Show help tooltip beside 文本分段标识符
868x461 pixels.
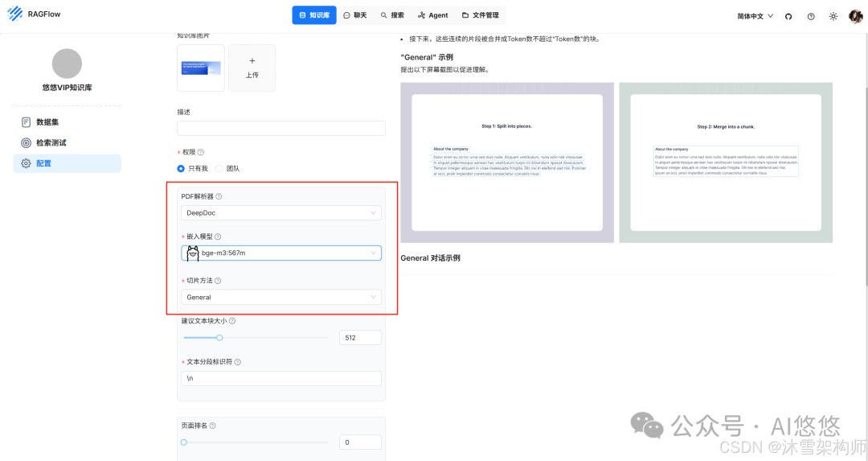click(x=237, y=362)
